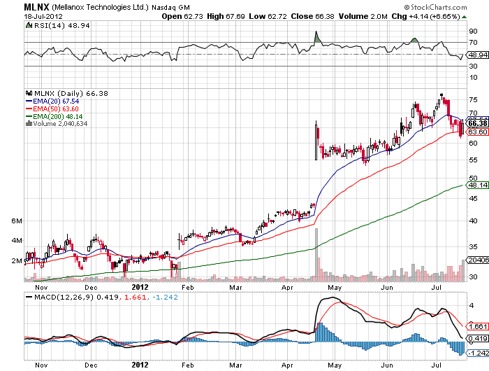Click the 55 price axis label
The height and width of the screenshot is (371, 489).
coord(473,160)
